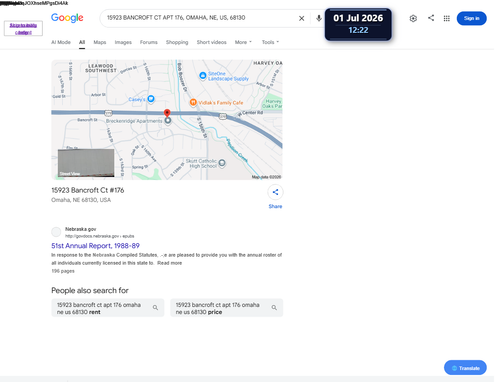Expand the More dropdown
500x382 pixels.
243,42
